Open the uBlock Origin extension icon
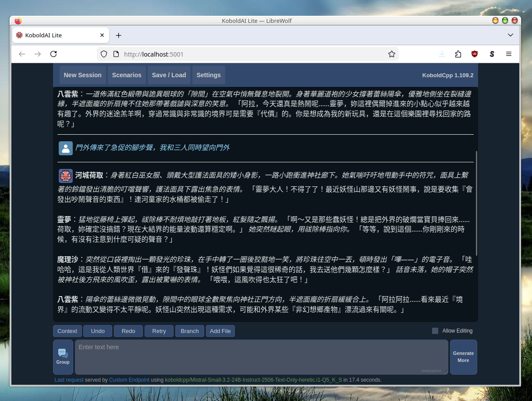Screen dimensions: 532x401 475,54
